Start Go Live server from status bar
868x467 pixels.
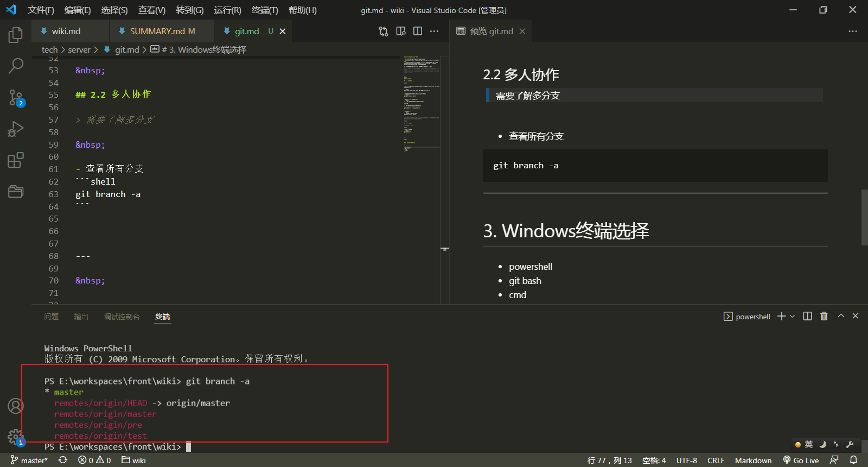click(801, 460)
